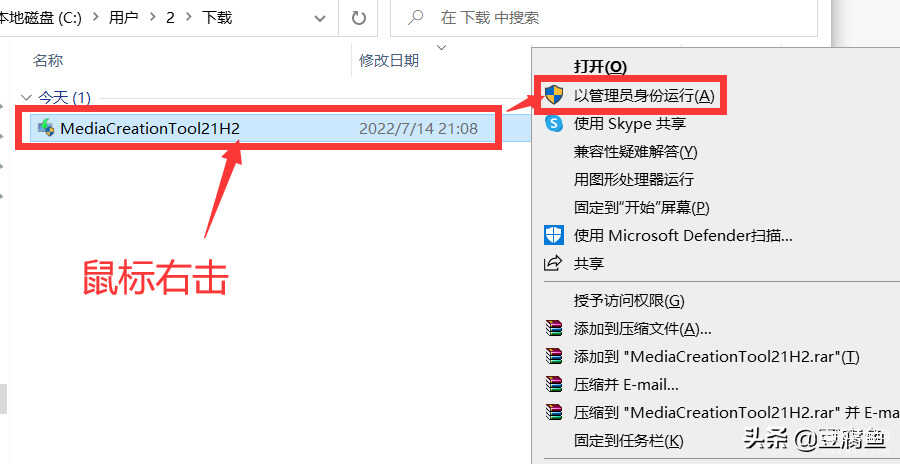The image size is (900, 464).
Task: Click the admin shield icon in the context menu
Action: coord(554,95)
